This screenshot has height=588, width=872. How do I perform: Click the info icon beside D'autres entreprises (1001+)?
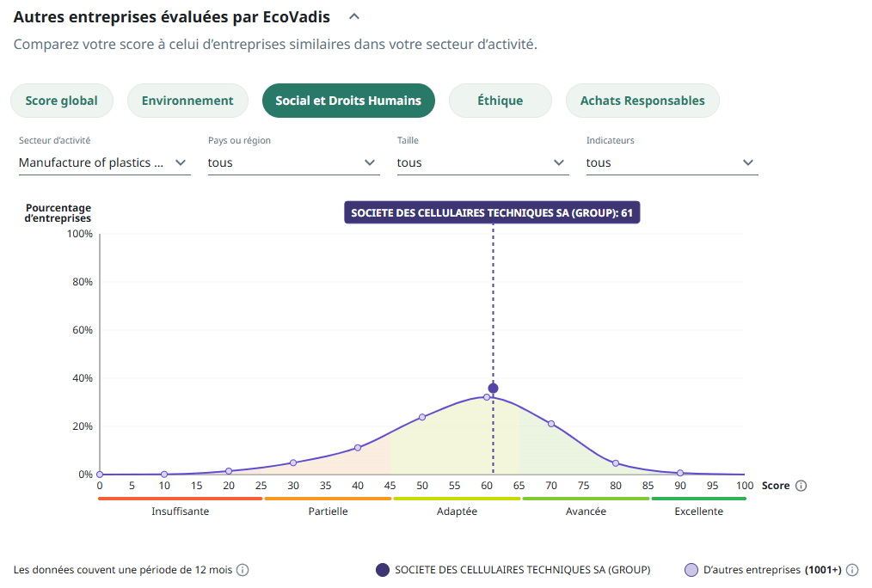tap(851, 569)
